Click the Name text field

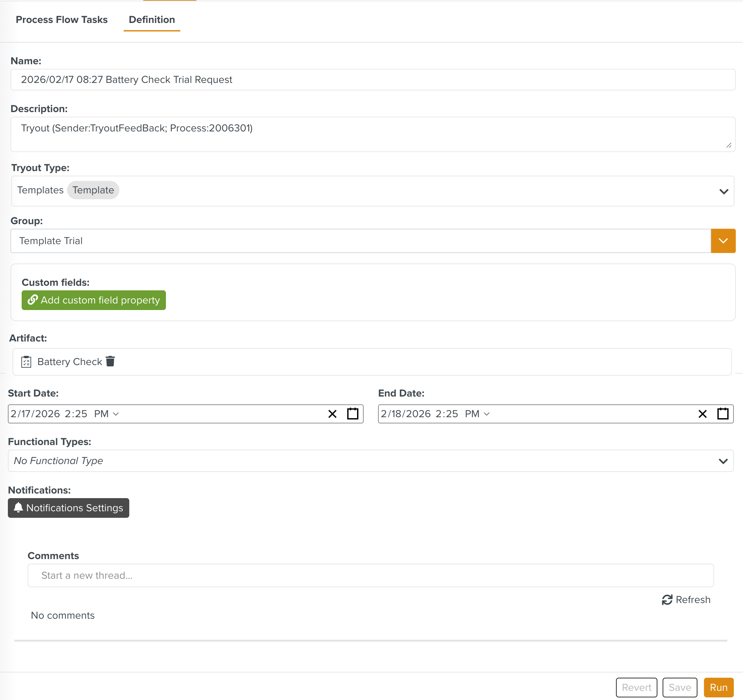pos(372,80)
